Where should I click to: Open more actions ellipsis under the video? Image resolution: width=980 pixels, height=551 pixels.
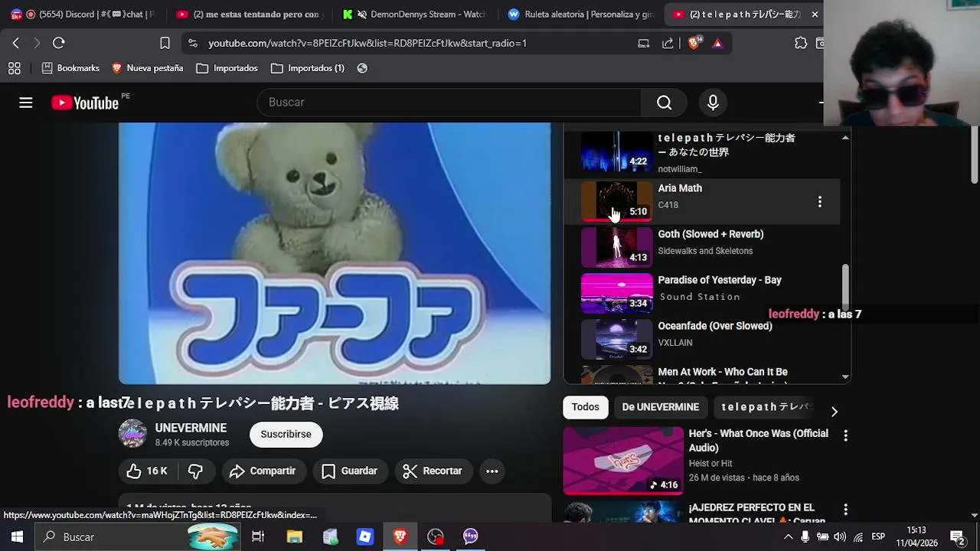492,471
